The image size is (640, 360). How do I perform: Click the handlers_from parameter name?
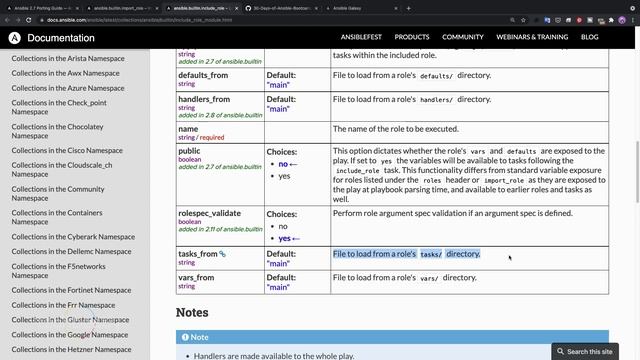(204, 99)
